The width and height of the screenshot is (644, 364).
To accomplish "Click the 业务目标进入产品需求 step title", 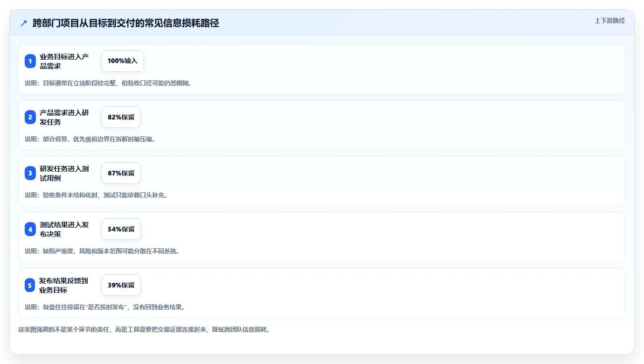I will pyautogui.click(x=64, y=61).
